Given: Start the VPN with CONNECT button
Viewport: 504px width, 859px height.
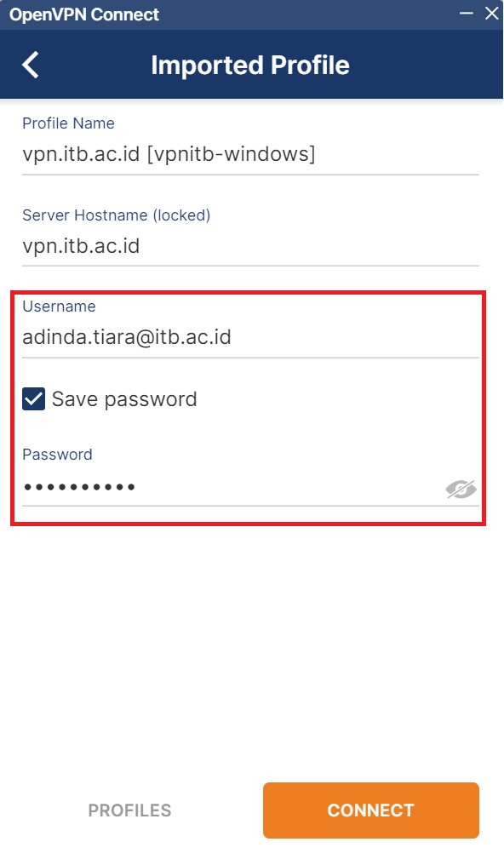Looking at the screenshot, I should click(371, 810).
